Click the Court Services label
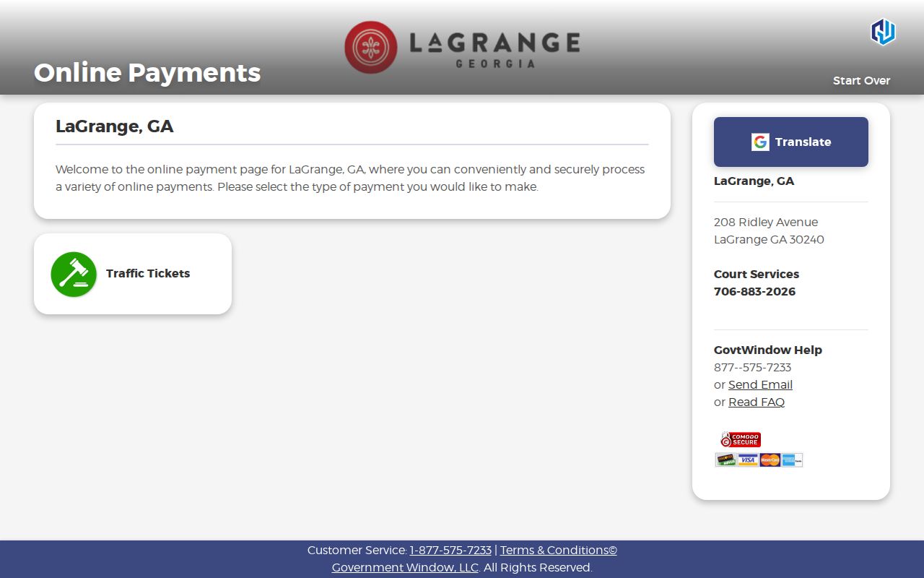924x578 pixels. (x=757, y=275)
